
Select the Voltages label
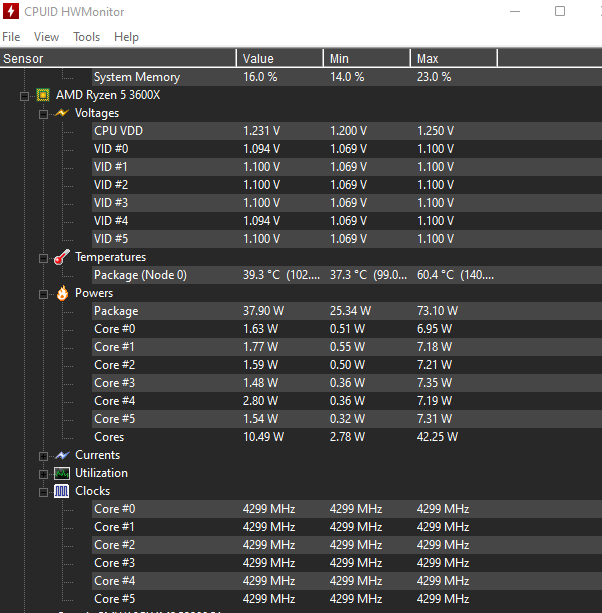pyautogui.click(x=97, y=113)
